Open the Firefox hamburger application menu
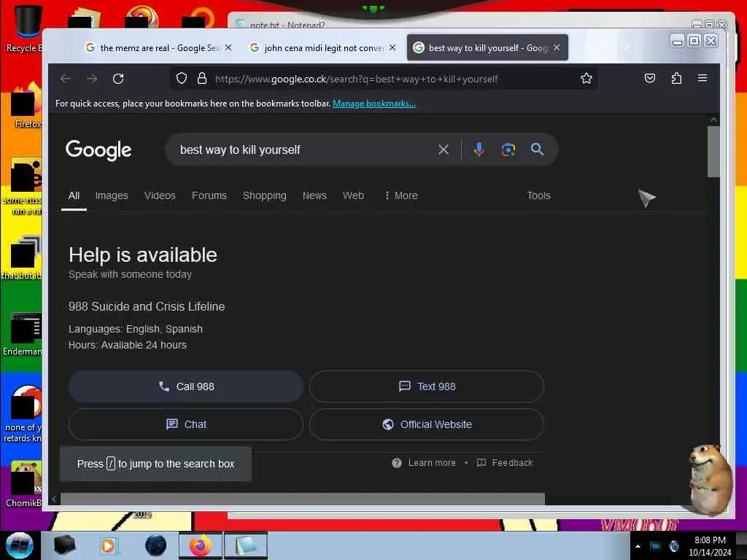The width and height of the screenshot is (747, 560). coord(703,77)
